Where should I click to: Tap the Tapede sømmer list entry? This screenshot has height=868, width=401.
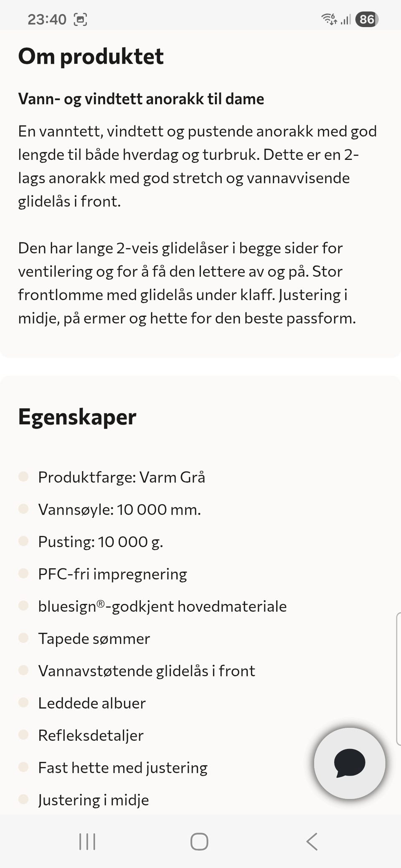94,638
